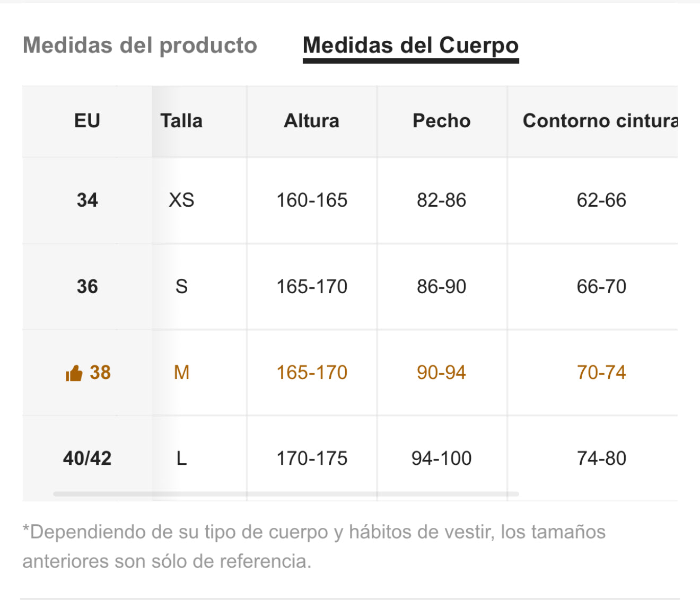This screenshot has width=700, height=609.
Task: Click the horizontal table scrollbar
Action: coord(286,494)
